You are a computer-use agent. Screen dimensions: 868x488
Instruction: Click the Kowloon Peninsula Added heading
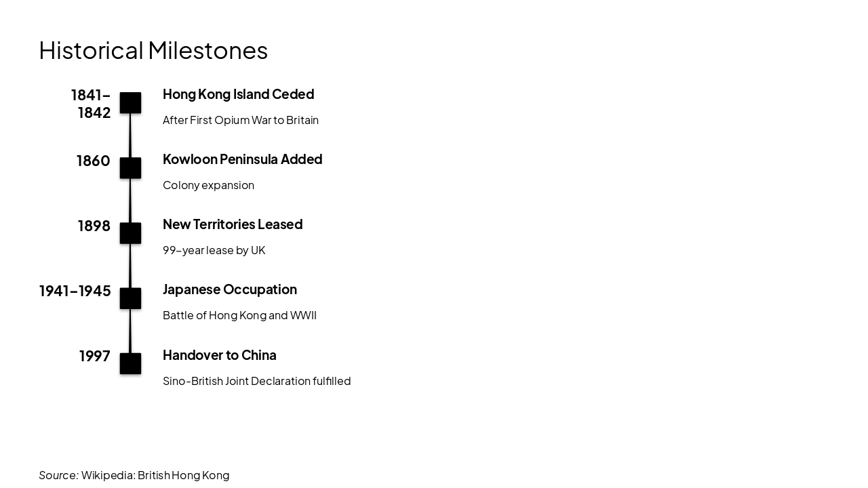click(x=242, y=159)
